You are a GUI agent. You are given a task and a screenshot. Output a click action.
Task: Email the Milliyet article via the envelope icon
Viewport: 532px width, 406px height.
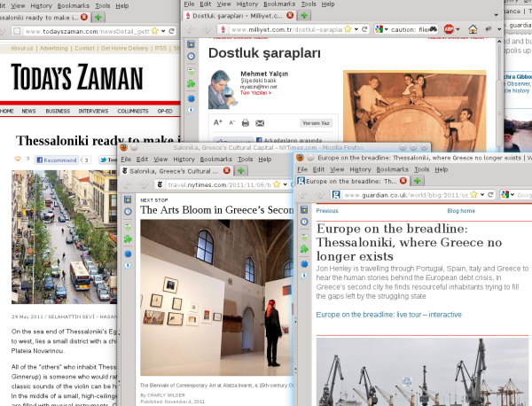(260, 122)
